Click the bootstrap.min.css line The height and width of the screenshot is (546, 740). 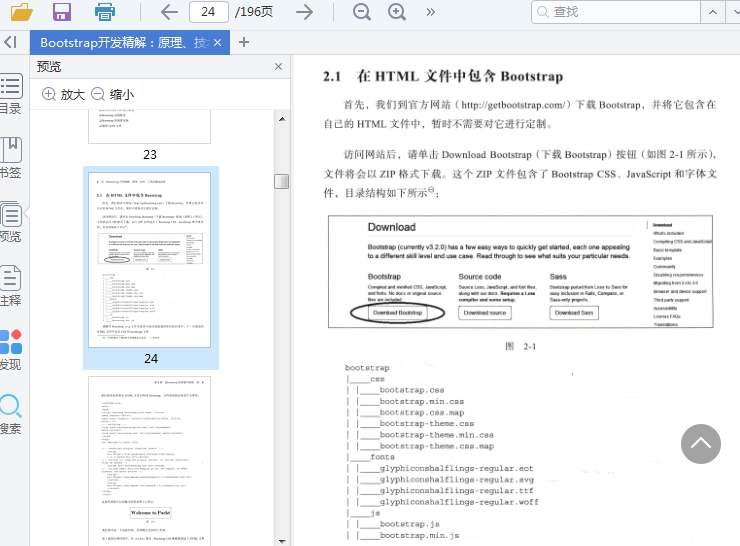[x=422, y=401]
